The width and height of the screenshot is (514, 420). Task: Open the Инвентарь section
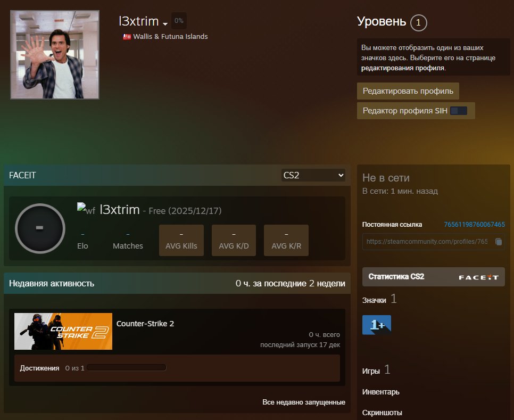[380, 392]
